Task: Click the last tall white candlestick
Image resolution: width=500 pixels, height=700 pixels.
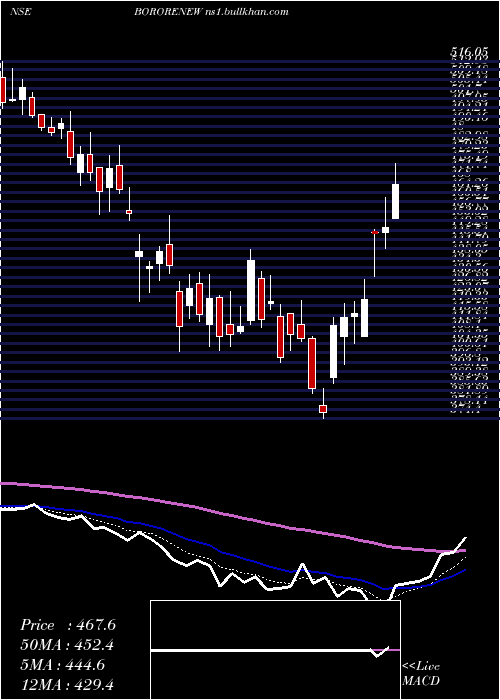Action: 396,201
